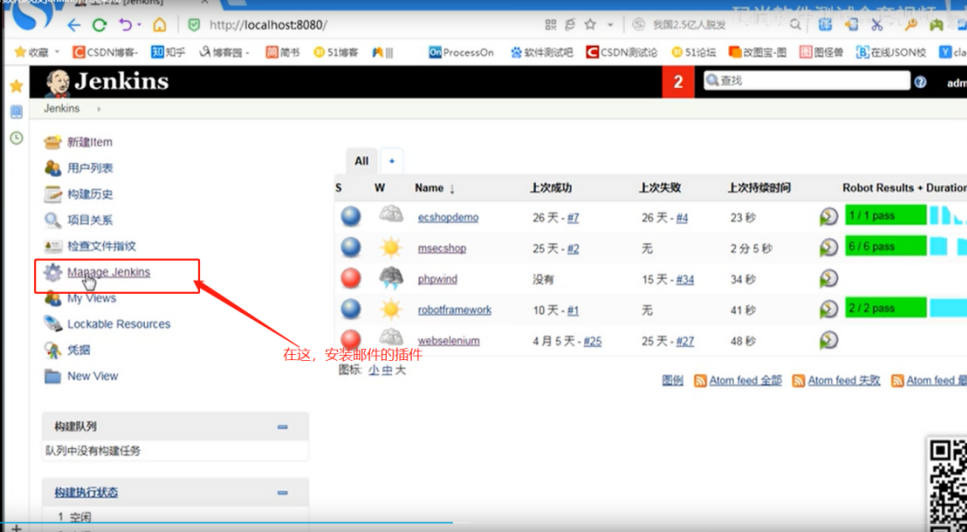
Task: Open 凭据 credentials link
Action: tap(78, 350)
